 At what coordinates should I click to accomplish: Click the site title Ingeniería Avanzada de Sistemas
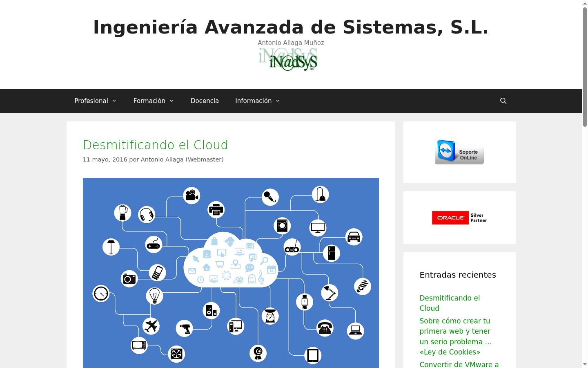(291, 27)
